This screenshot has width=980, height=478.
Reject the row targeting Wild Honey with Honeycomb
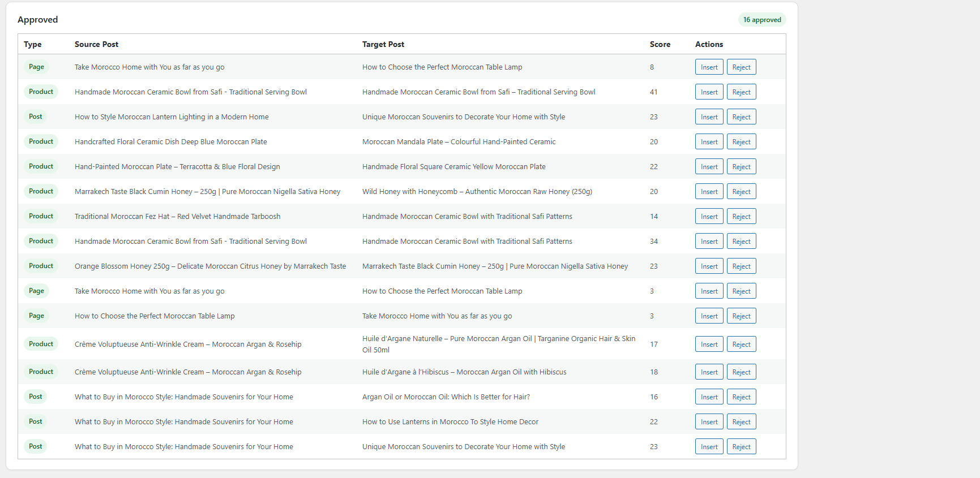[741, 192]
